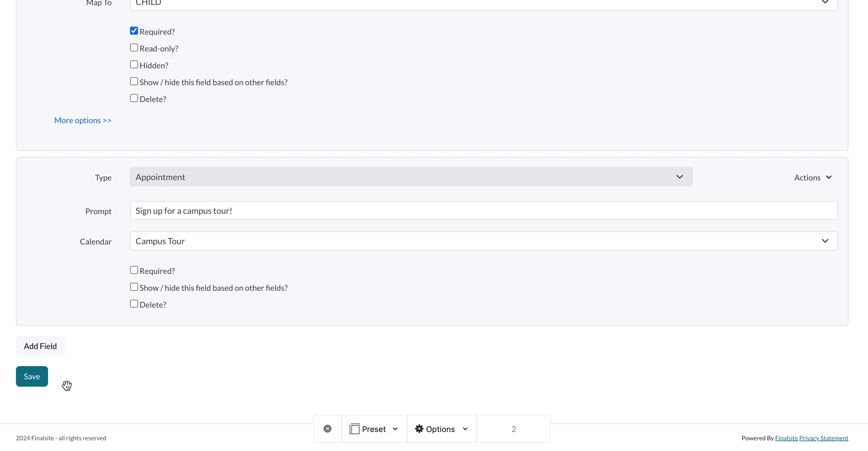Select Campus Tour calendar dropdown
The width and height of the screenshot is (868, 451).
click(x=482, y=241)
